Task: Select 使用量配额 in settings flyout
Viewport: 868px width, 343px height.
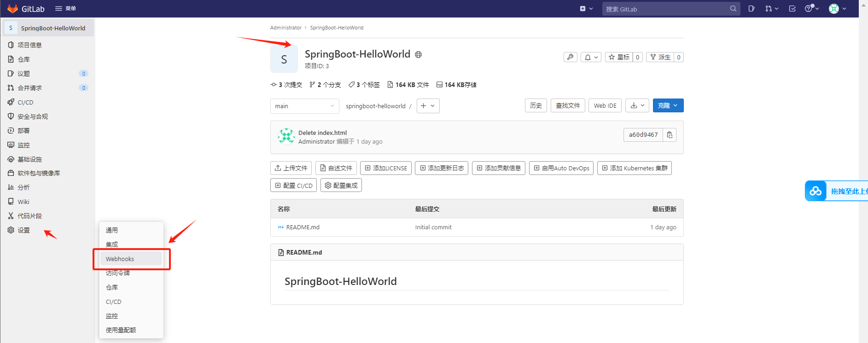Action: click(131, 330)
